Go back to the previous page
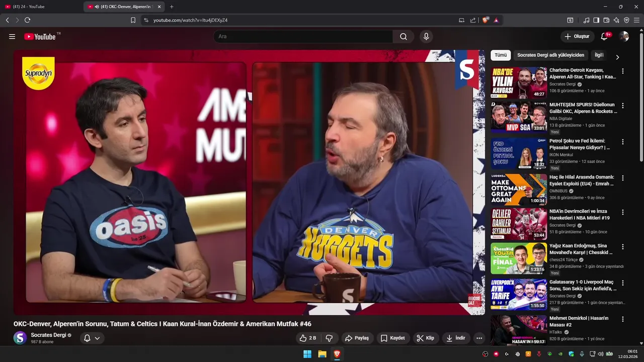644x362 pixels. pyautogui.click(x=7, y=20)
